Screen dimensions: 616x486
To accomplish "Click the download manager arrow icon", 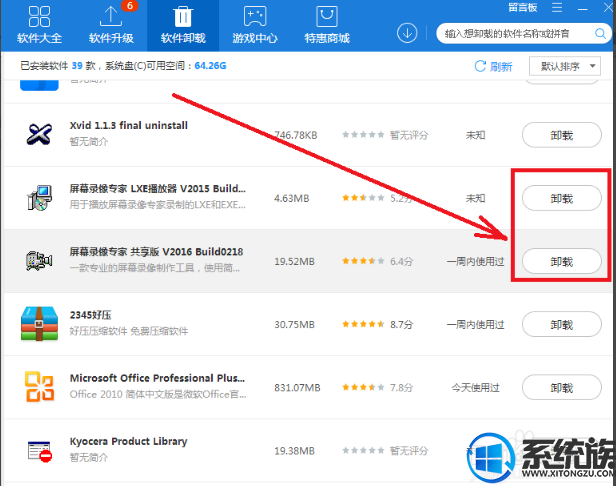I will point(407,33).
